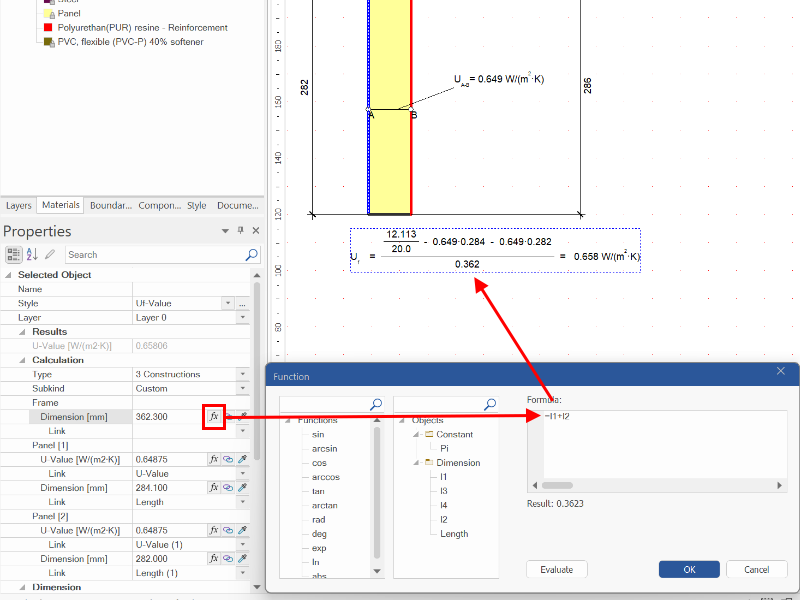
Task: Open the Layer 0 dropdown
Action: [x=243, y=317]
